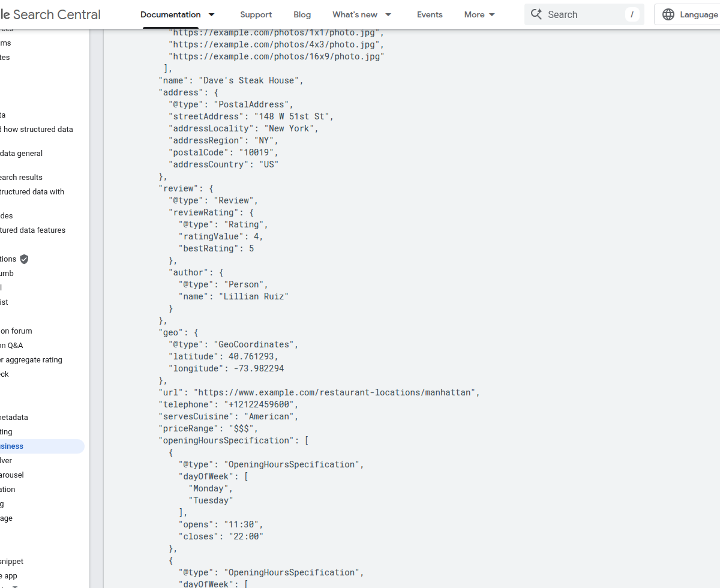Open sidebar item ending 'metadata'

click(14, 418)
